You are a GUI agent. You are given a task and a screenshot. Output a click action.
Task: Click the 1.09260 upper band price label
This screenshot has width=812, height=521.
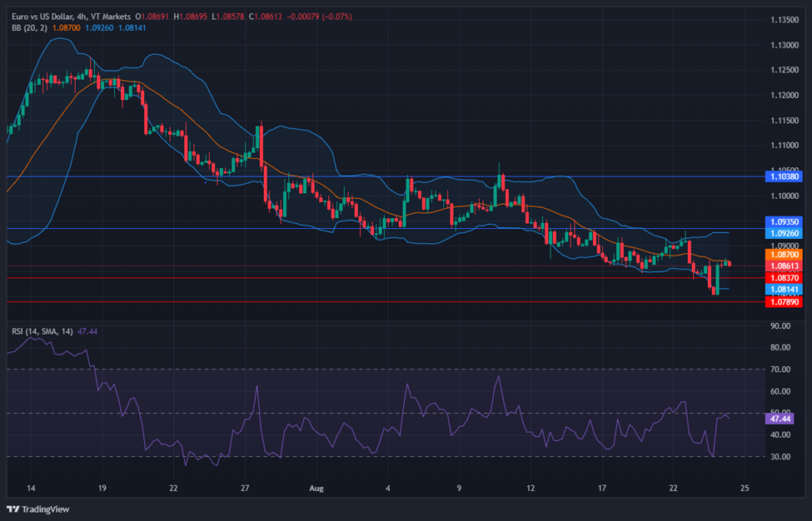click(785, 234)
